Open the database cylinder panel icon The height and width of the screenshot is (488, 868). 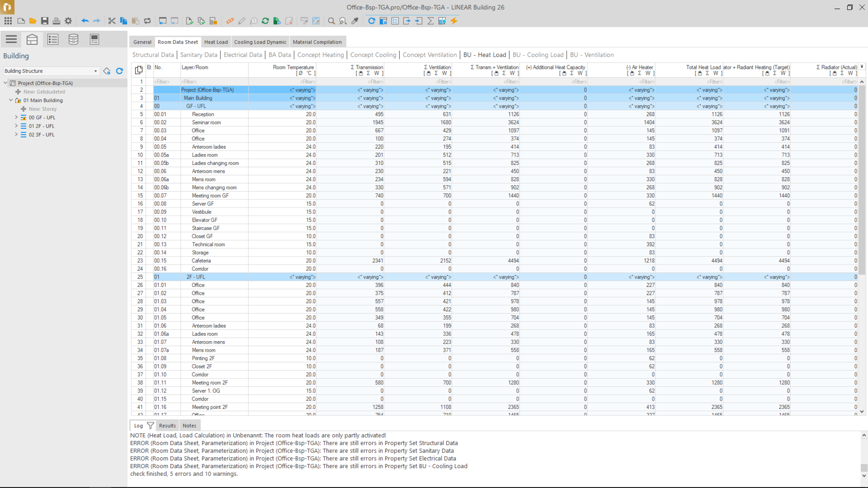(73, 40)
